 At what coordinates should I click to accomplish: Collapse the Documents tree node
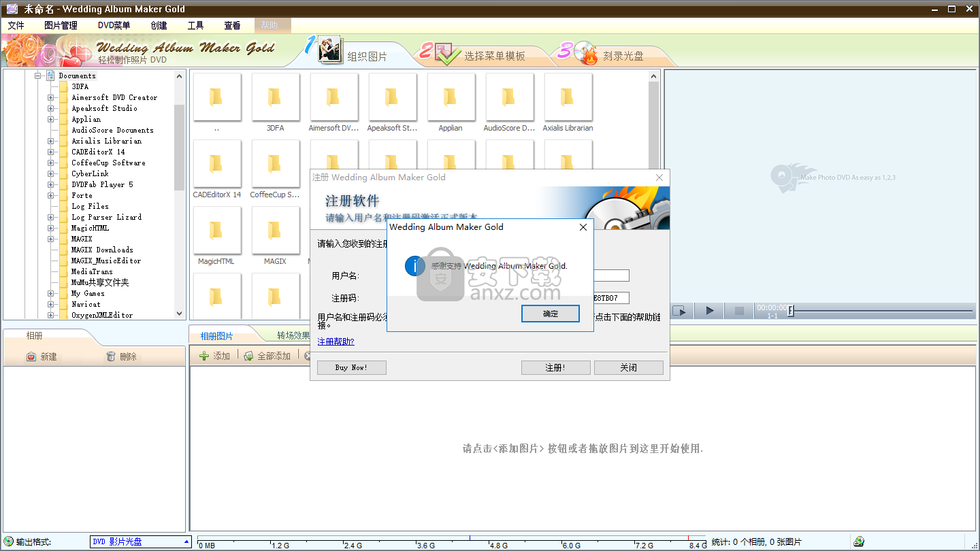coord(38,76)
